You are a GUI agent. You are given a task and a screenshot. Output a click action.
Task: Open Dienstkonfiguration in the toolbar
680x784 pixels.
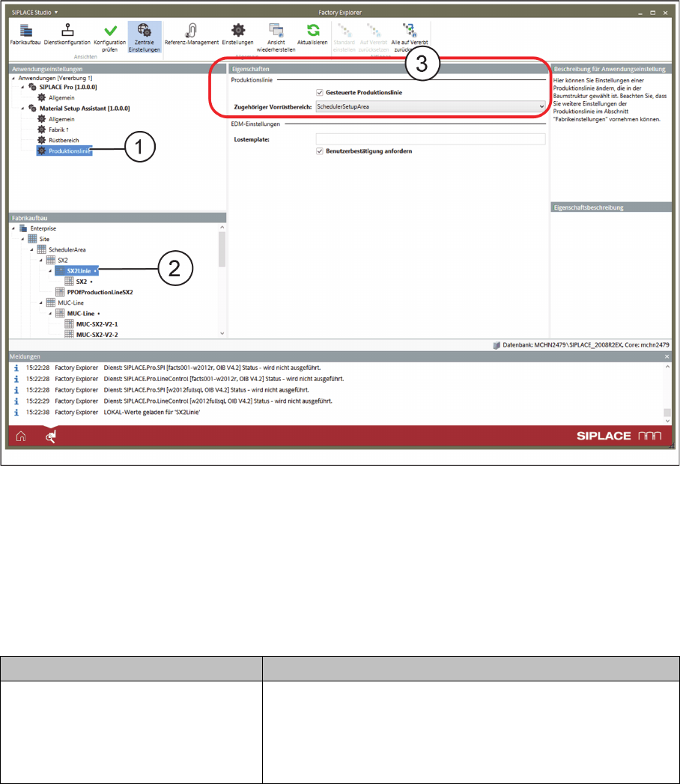[x=67, y=31]
